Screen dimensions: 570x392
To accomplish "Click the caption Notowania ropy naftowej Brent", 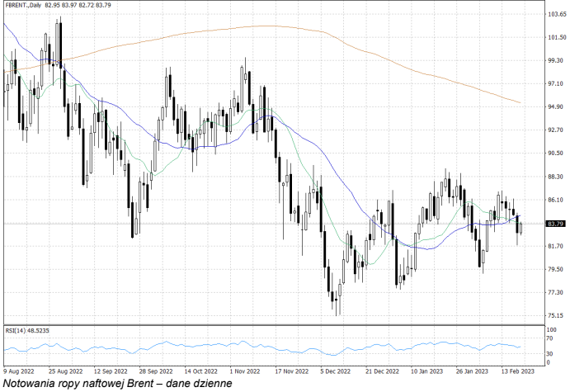I will [117, 384].
